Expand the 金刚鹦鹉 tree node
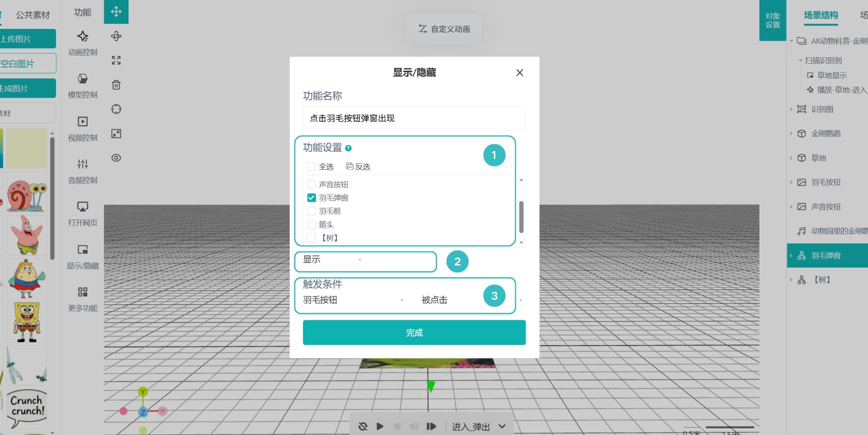 (791, 133)
